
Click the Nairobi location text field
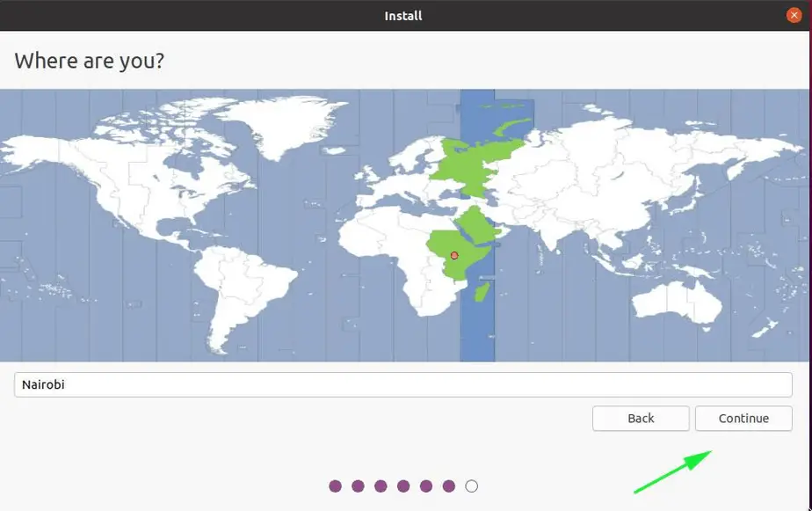pos(402,384)
